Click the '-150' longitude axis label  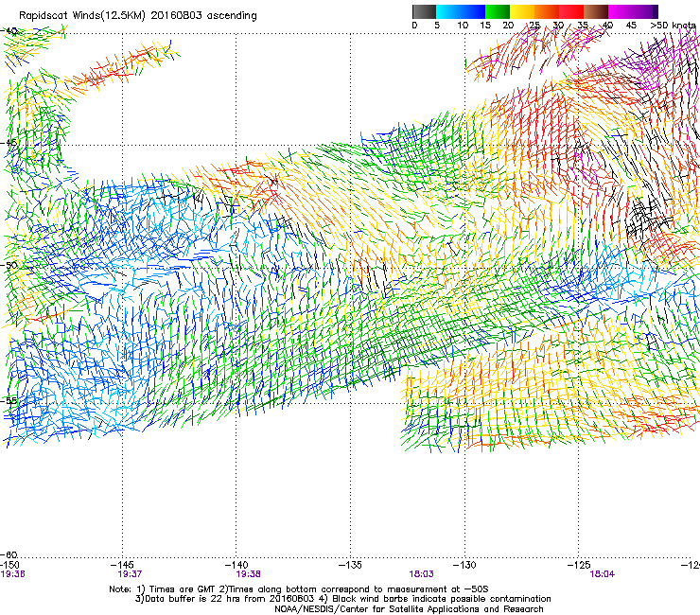(9, 566)
